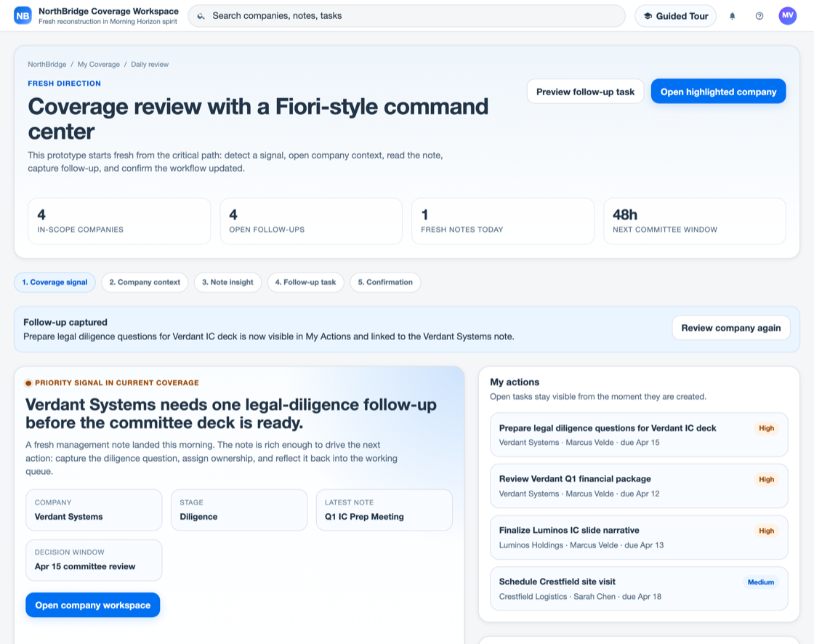Click the Open follow-ups stat card
Image resolution: width=814 pixels, height=644 pixels.
[x=311, y=221]
